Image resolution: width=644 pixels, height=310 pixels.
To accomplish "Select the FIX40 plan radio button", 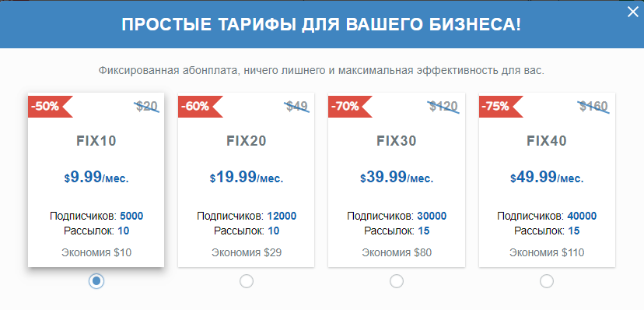I will [547, 281].
